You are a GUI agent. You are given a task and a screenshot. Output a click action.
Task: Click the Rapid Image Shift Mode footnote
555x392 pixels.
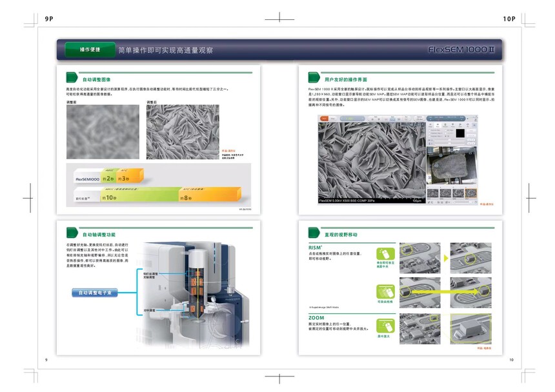click(x=324, y=308)
